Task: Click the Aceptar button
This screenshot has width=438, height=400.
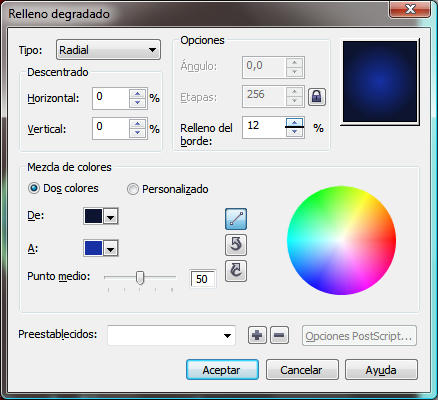Action: click(x=222, y=370)
